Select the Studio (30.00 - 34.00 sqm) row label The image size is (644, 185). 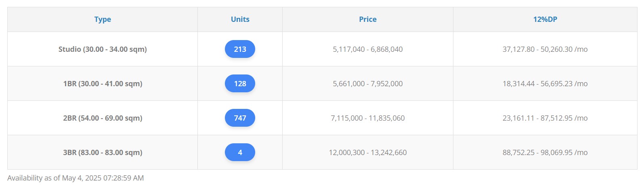coord(103,49)
